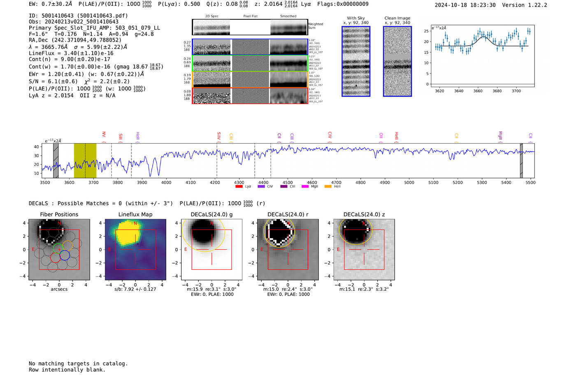Image resolution: width=576 pixels, height=392 pixels.
Task: Click the CIV legend color swatch
Action: click(261, 186)
